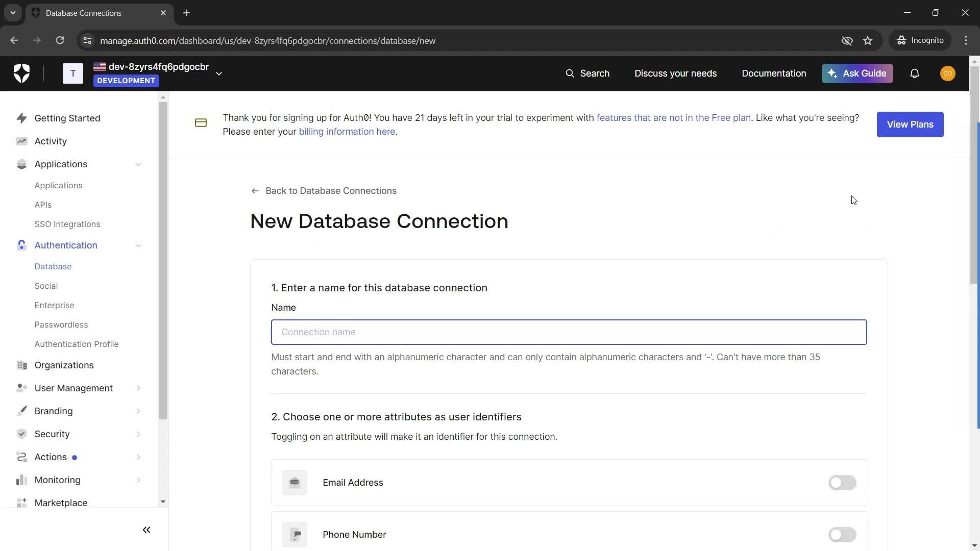Viewport: 980px width, 551px height.
Task: Expand Branding section chevron
Action: 138,411
